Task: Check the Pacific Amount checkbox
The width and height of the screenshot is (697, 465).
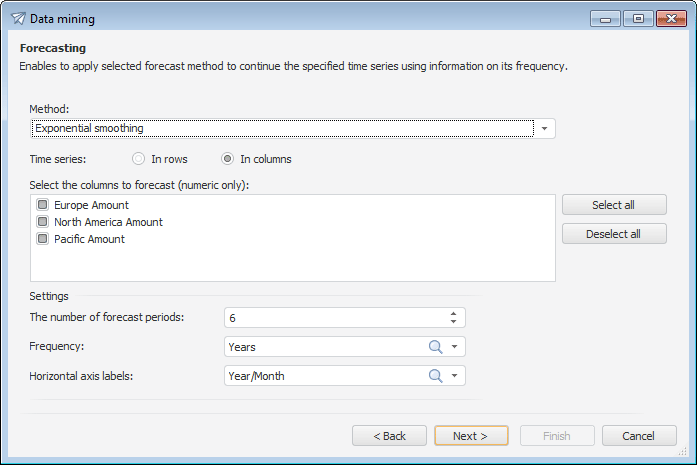Action: pyautogui.click(x=43, y=239)
